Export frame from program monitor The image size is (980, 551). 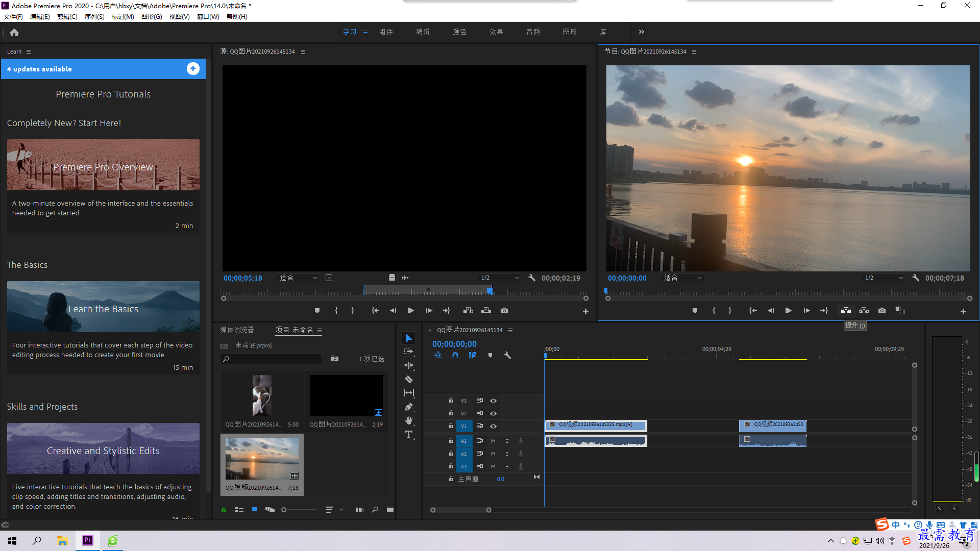[x=882, y=311]
